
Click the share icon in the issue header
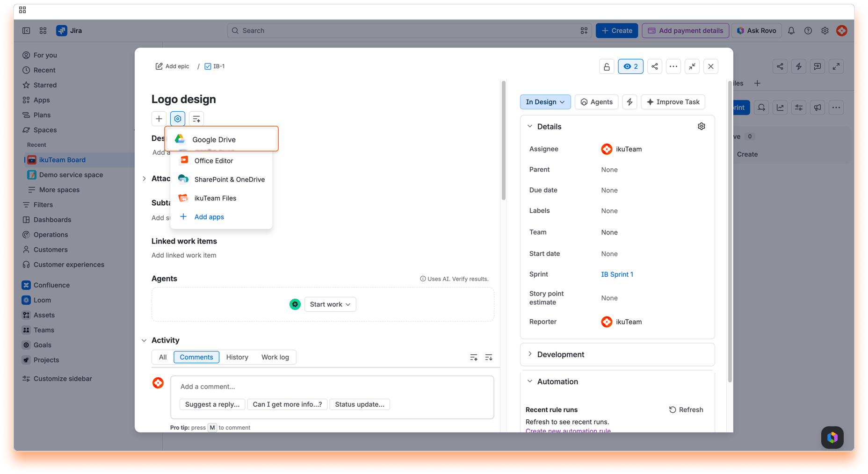pos(655,66)
